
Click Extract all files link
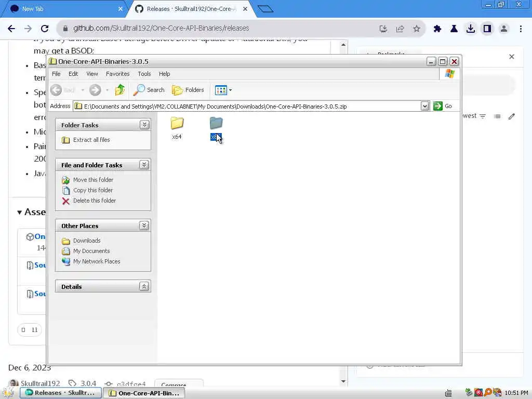click(91, 140)
